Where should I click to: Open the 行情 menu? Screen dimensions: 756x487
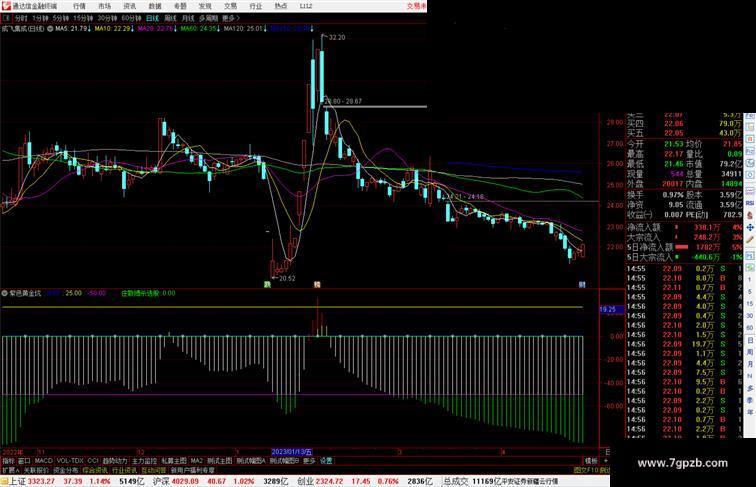click(79, 6)
